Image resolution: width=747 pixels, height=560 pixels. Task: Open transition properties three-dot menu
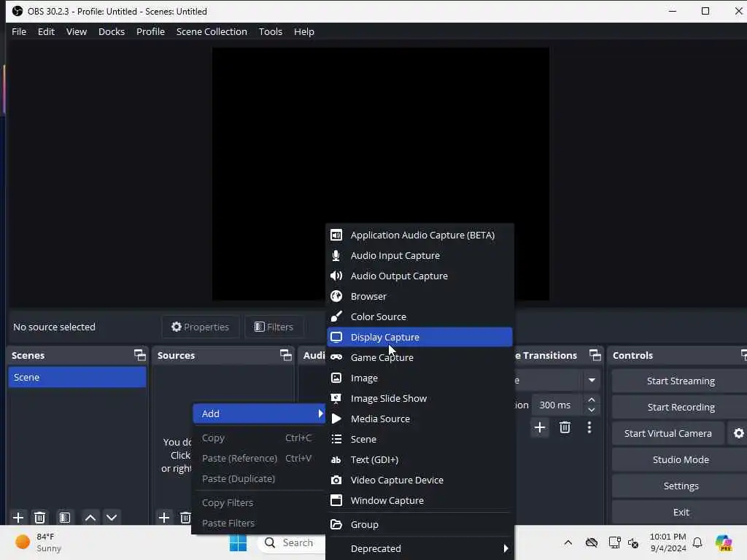click(589, 427)
